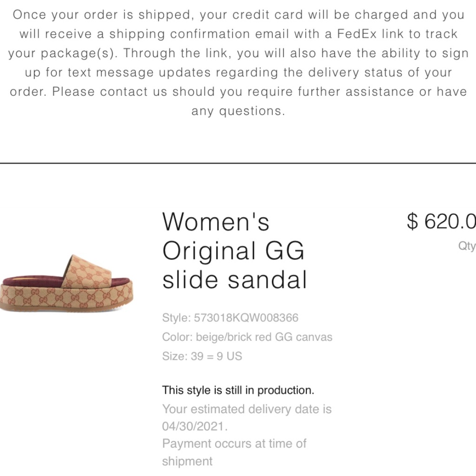This screenshot has width=476, height=476.
Task: Click the "any questions." closing line
Action: coord(238,111)
